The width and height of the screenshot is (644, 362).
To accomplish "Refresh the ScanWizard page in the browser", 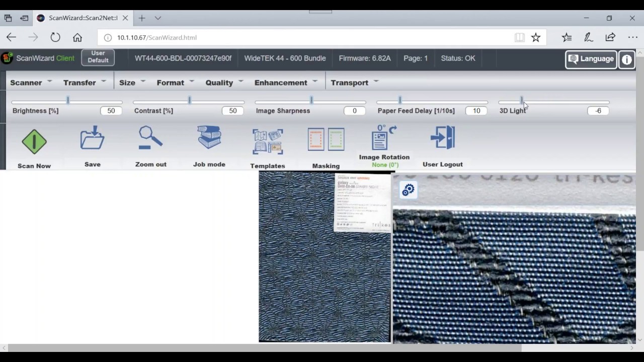I will pos(55,37).
